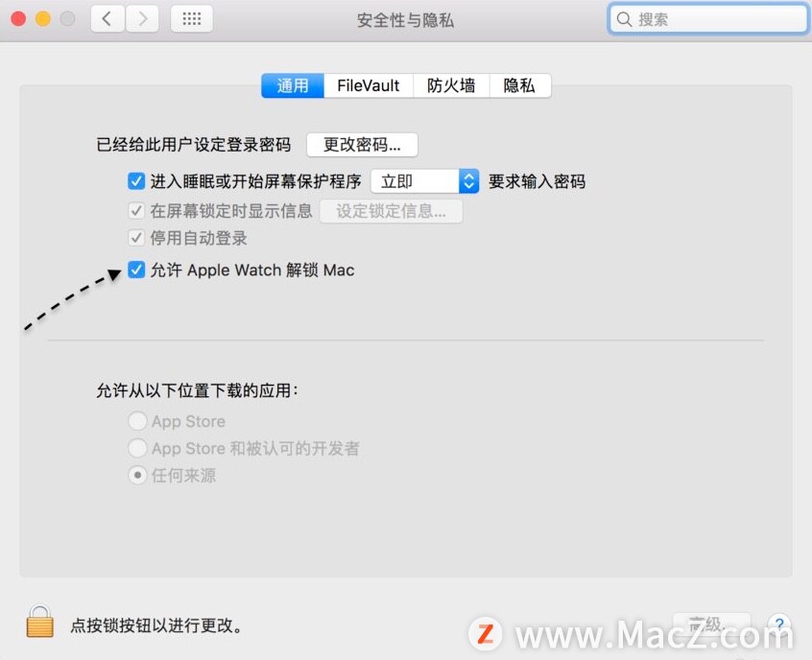Toggle require password after sleep checkbox

tap(136, 181)
